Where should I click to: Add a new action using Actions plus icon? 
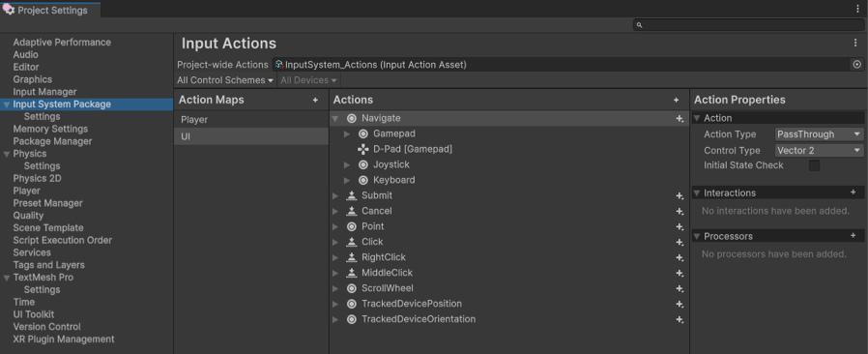676,101
